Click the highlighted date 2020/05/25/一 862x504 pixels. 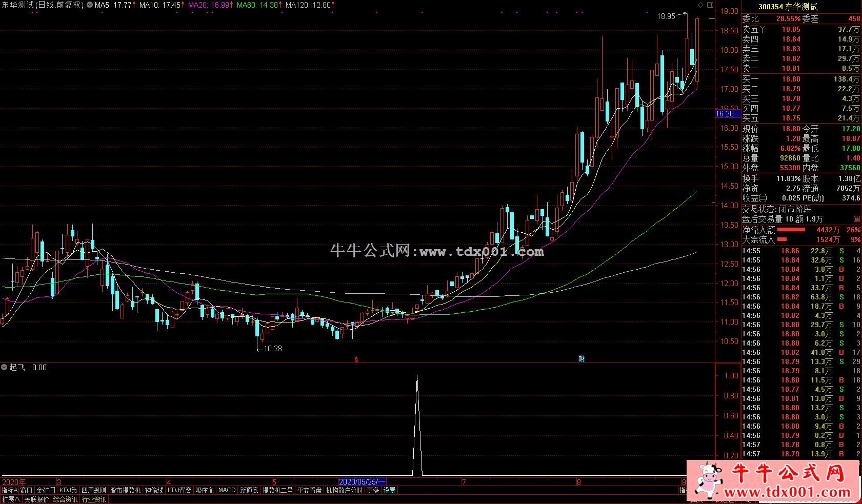(x=362, y=482)
